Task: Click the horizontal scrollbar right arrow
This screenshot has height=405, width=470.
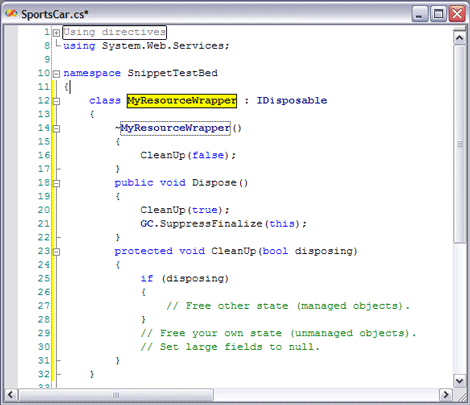Action: click(445, 395)
